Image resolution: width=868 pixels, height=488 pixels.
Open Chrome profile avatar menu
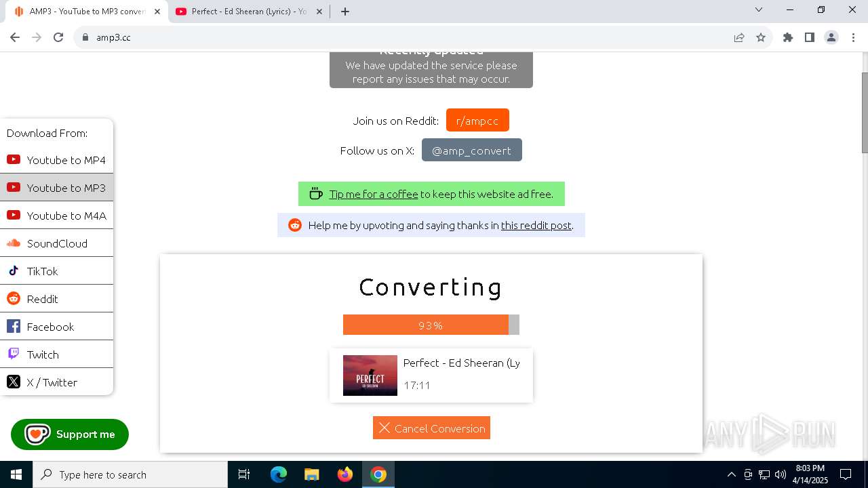tap(831, 37)
